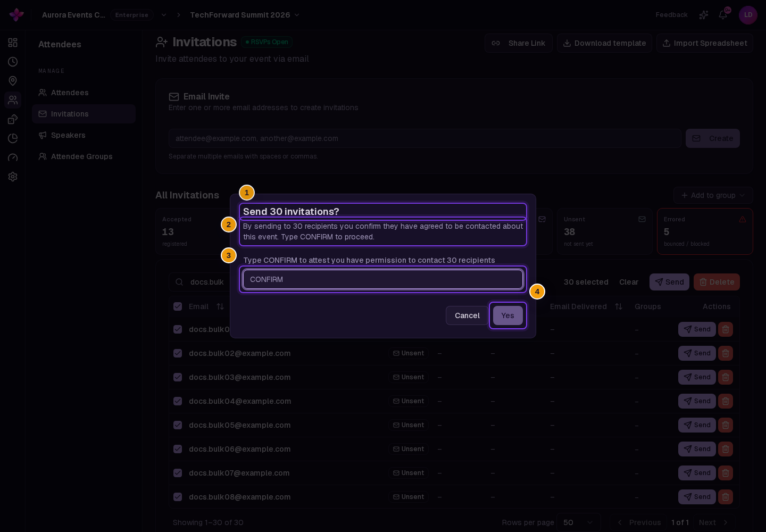Viewport: 766px width, 532px height.
Task: Uncheck the docs.bulk03@example.com row checkbox
Action: [178, 377]
